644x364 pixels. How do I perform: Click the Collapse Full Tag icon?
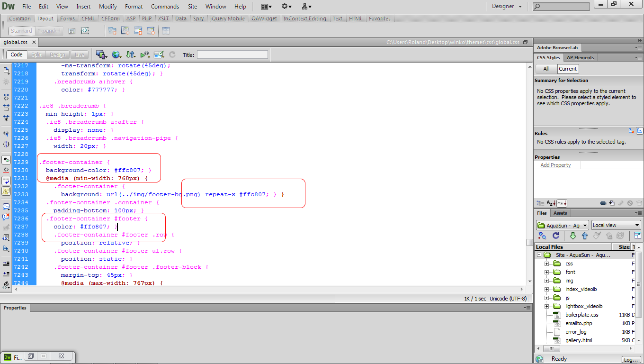[x=6, y=97]
